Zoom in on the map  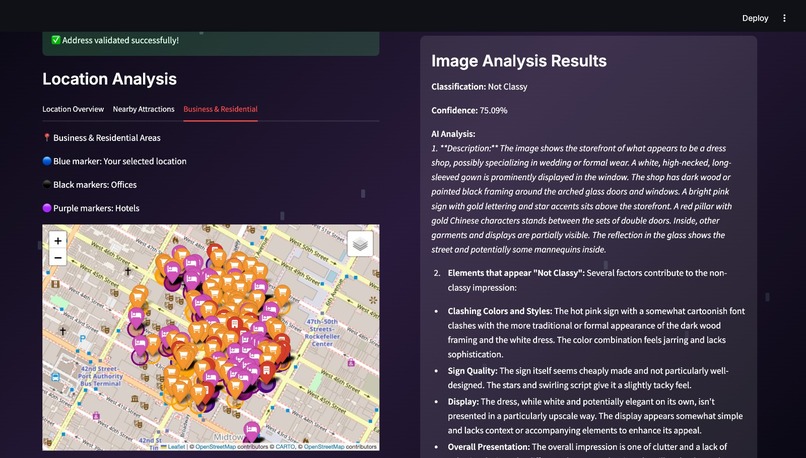(x=58, y=240)
